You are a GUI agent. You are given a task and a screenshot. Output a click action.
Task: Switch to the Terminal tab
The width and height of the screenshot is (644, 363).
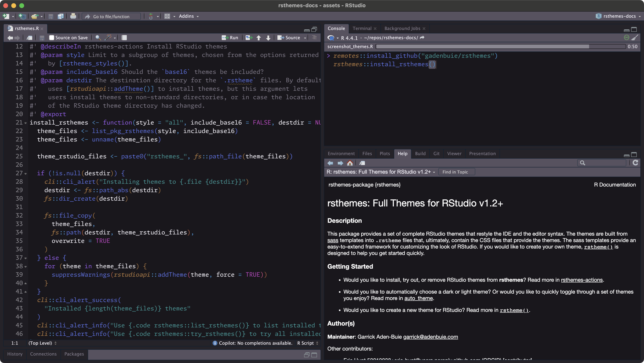point(362,29)
